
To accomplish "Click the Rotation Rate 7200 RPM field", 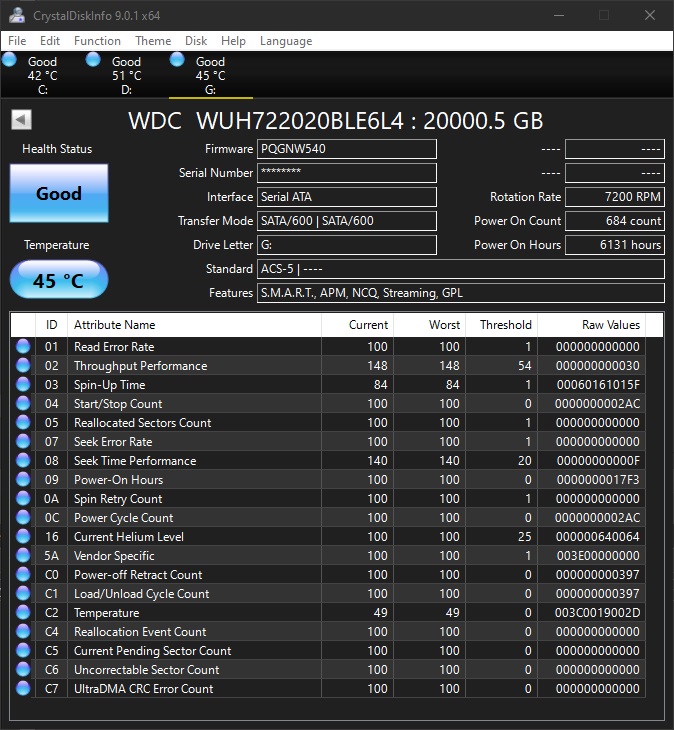I will [615, 197].
